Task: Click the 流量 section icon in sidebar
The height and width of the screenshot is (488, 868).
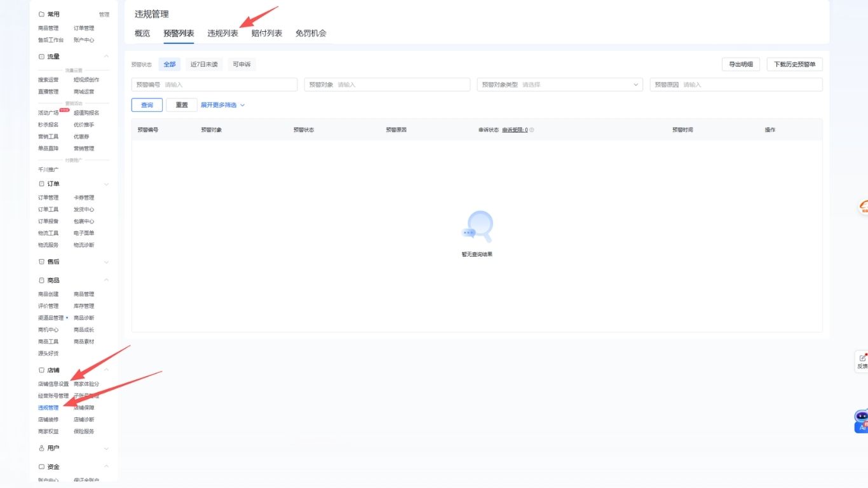Action: pos(42,57)
